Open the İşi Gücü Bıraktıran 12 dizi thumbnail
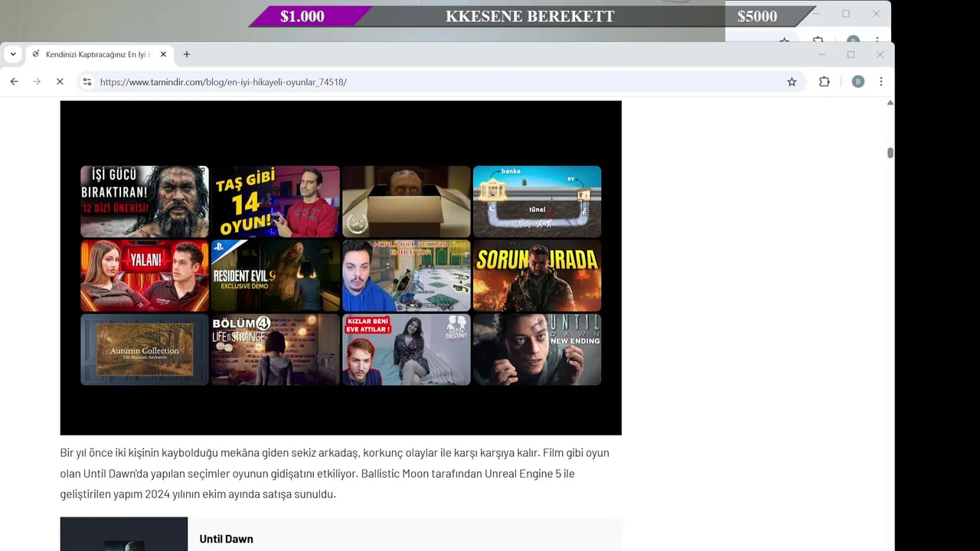This screenshot has height=551, width=980. (x=145, y=202)
